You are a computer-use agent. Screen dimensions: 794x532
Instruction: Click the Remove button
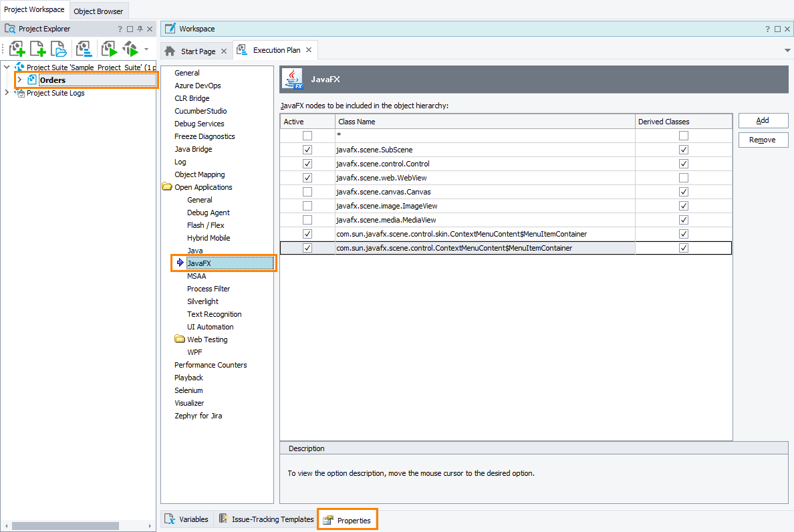click(x=763, y=140)
